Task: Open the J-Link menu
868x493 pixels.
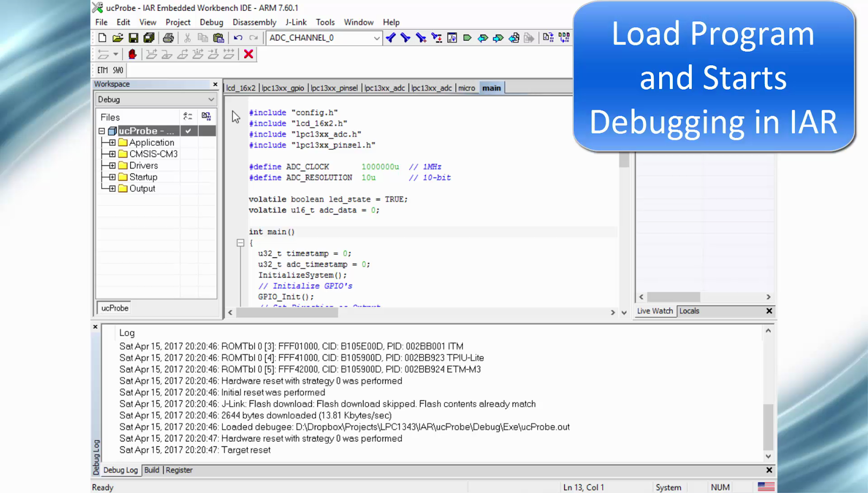Action: 296,22
